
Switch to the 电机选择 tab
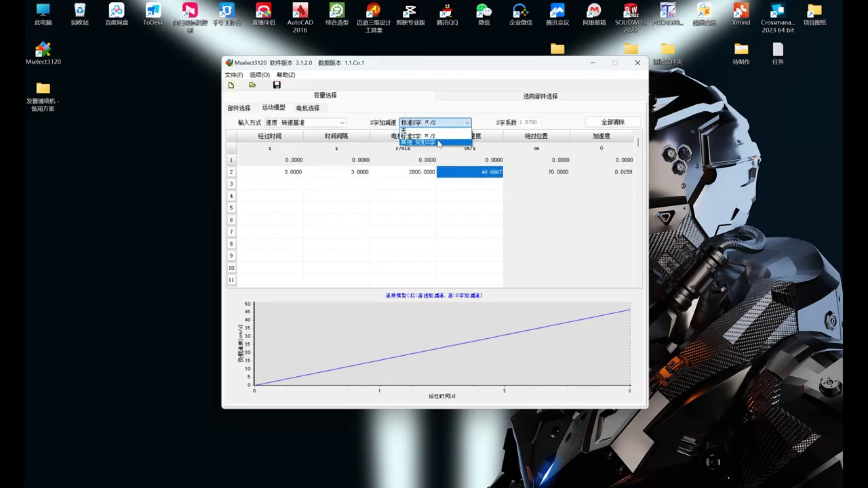pos(307,108)
